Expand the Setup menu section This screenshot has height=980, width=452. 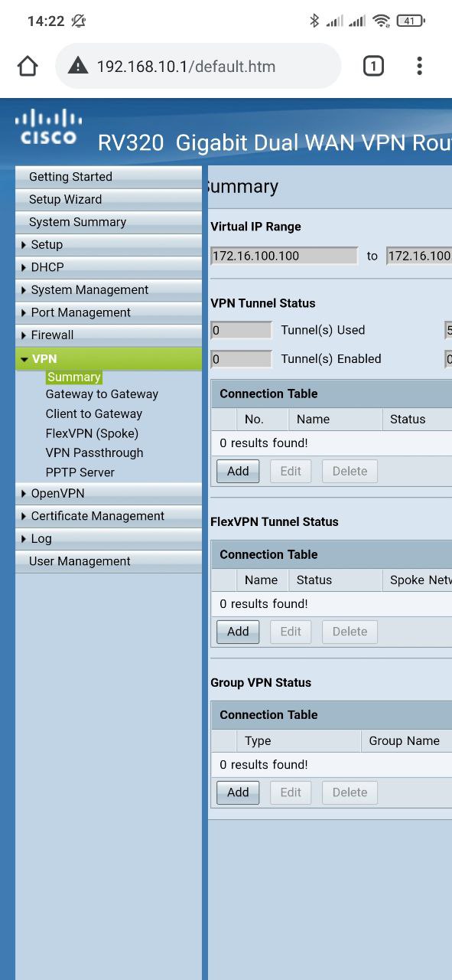tap(109, 244)
